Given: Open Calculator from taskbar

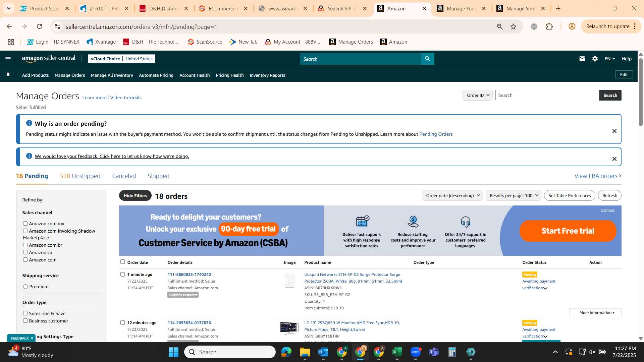Looking at the screenshot, I should coord(452,352).
